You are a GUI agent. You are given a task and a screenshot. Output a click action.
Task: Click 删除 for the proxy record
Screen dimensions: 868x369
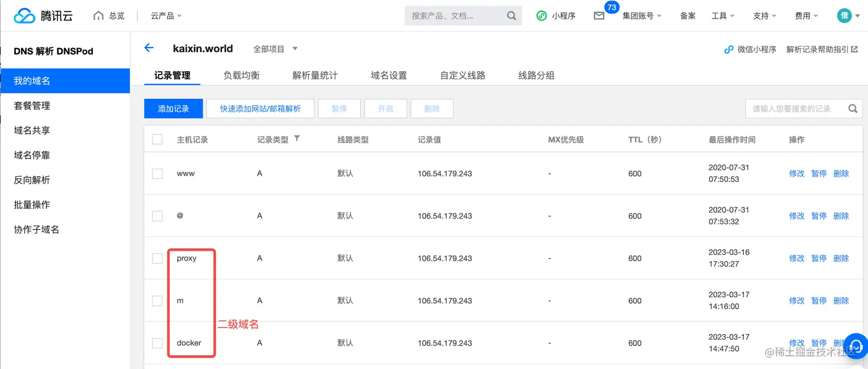841,258
